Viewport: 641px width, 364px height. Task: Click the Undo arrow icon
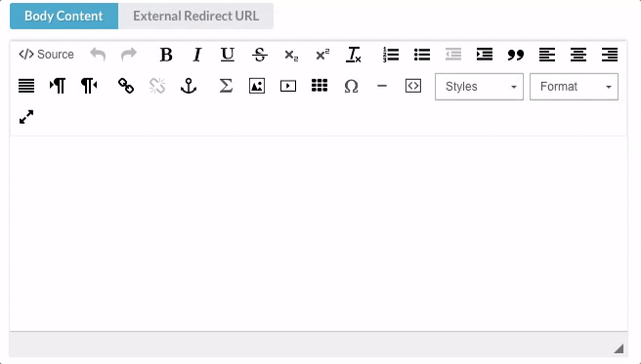coord(98,55)
